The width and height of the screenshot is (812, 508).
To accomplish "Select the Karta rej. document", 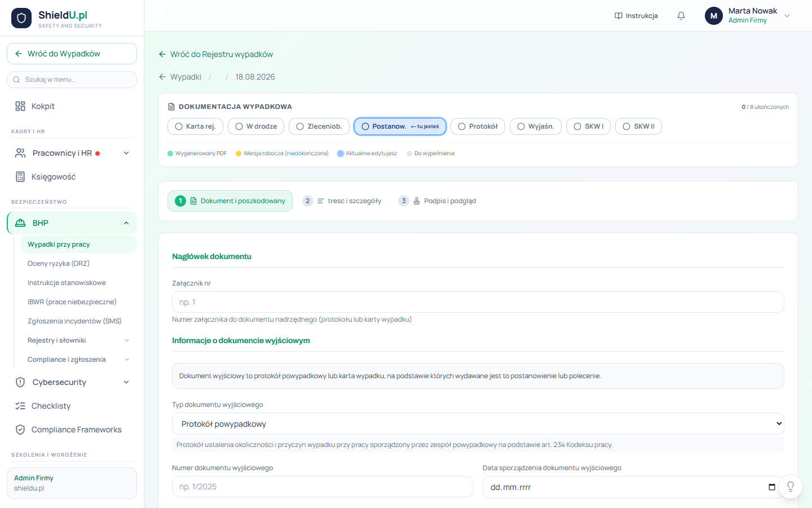I will [196, 126].
